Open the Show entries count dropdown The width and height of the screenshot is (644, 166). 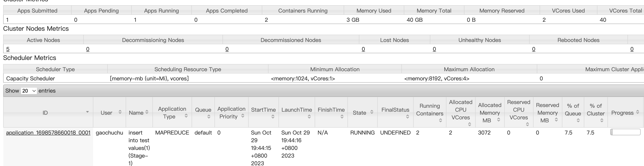[29, 91]
